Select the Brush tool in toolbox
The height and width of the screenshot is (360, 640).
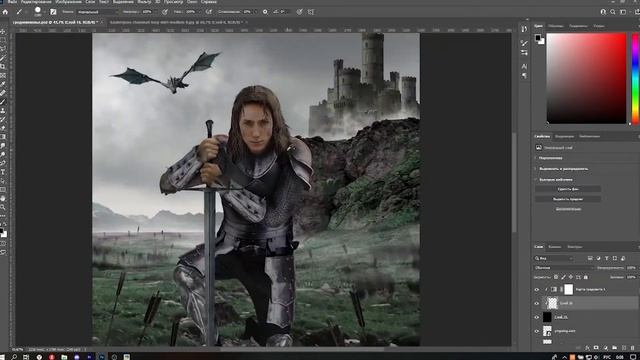click(x=3, y=101)
